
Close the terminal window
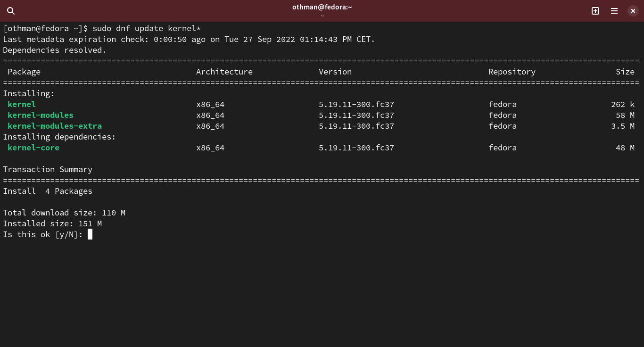pos(633,11)
